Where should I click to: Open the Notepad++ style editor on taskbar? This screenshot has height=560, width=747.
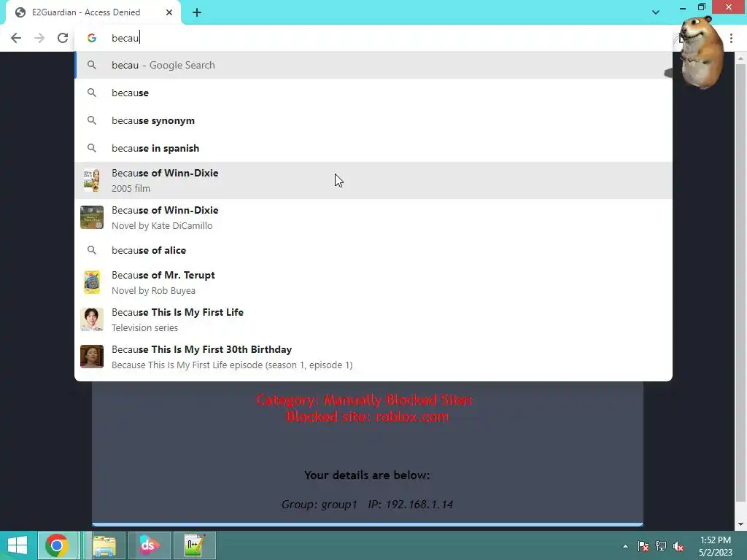coord(194,545)
